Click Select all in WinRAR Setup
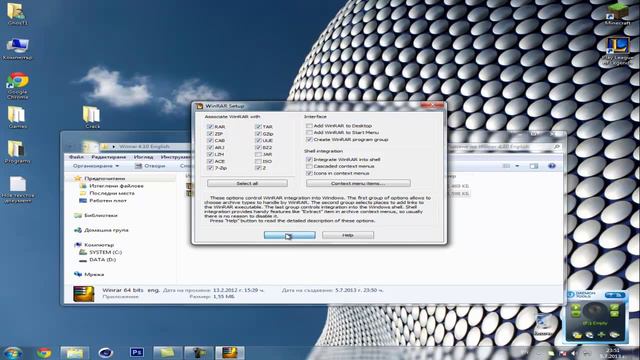Viewport: 640px width, 360px height. 247,183
